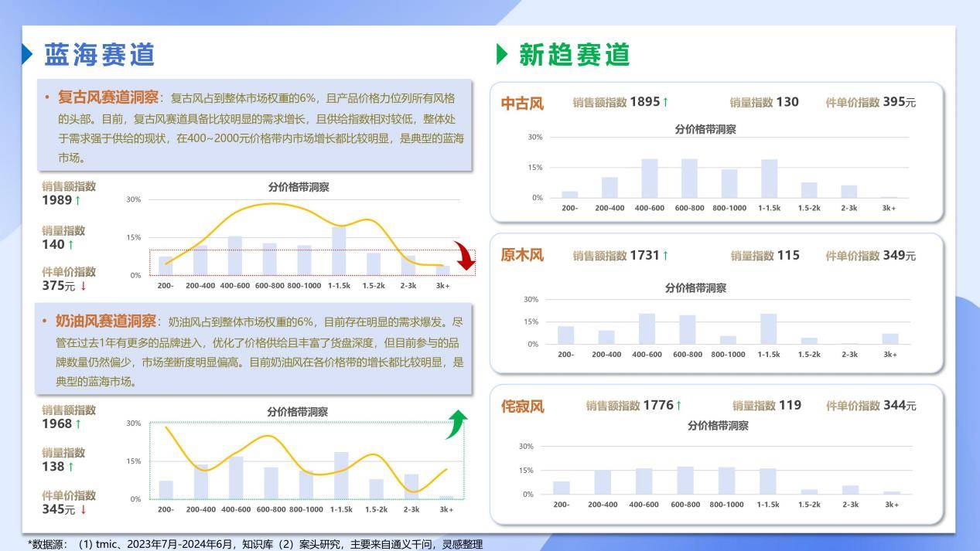Click 分价格带洞察 title in the 原木风 card
The width and height of the screenshot is (980, 551).
click(x=695, y=288)
